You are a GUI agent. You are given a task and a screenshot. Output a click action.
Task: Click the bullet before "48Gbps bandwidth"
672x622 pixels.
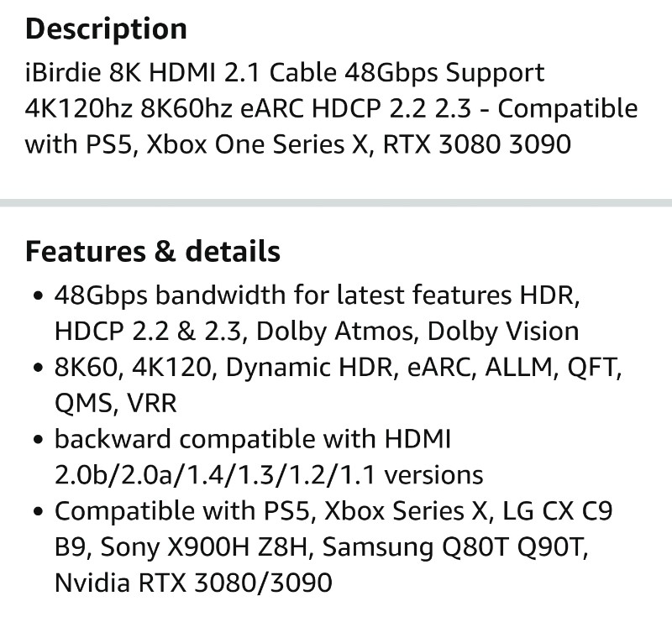(38, 295)
